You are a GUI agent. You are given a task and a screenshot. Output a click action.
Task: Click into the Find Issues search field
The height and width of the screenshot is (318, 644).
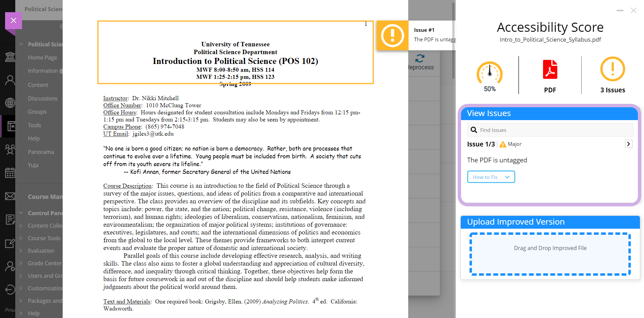[x=550, y=130]
